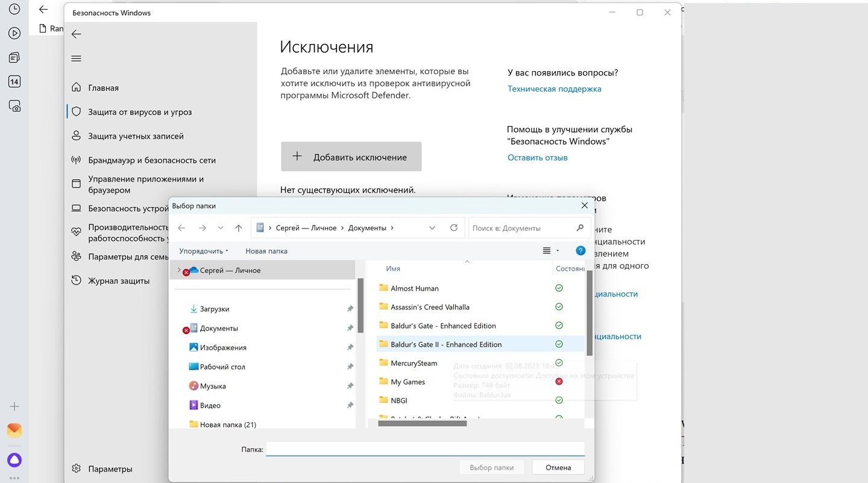Screen dimensions: 868x483
Task: Open Техническая поддержка link
Action: pos(554,89)
